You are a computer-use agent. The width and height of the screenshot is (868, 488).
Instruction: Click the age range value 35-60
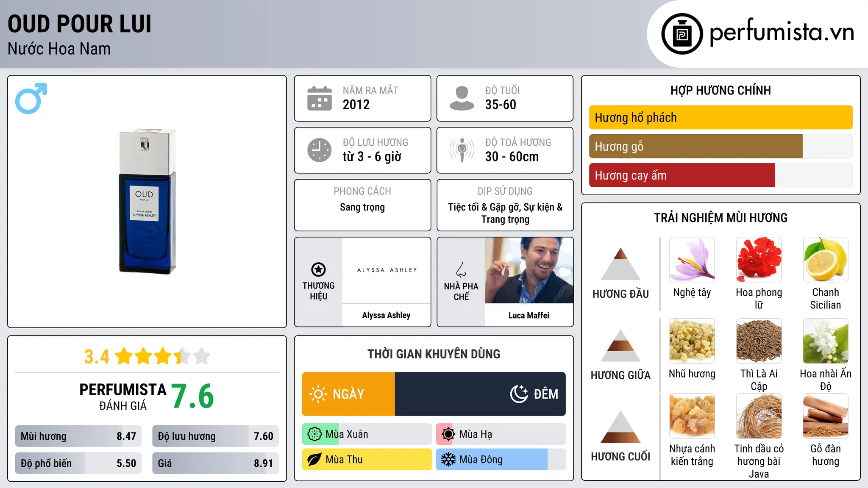(x=501, y=105)
